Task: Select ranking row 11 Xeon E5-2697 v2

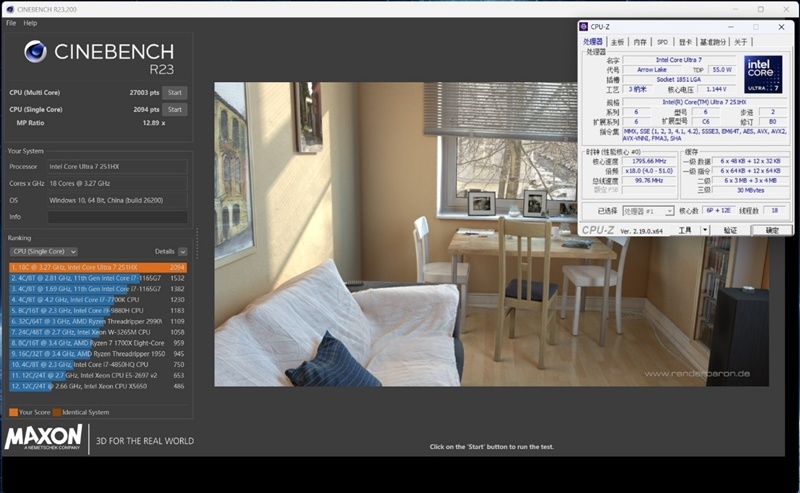Action: click(x=97, y=375)
